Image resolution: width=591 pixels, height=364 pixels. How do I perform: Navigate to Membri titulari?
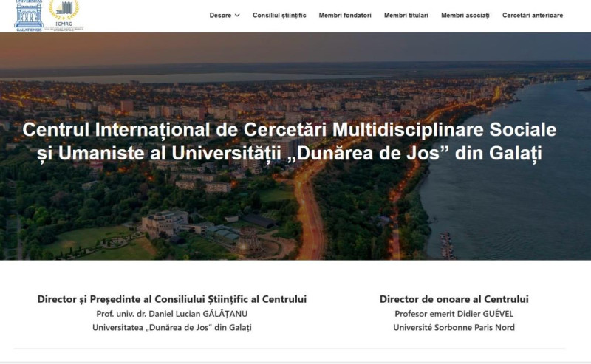406,16
